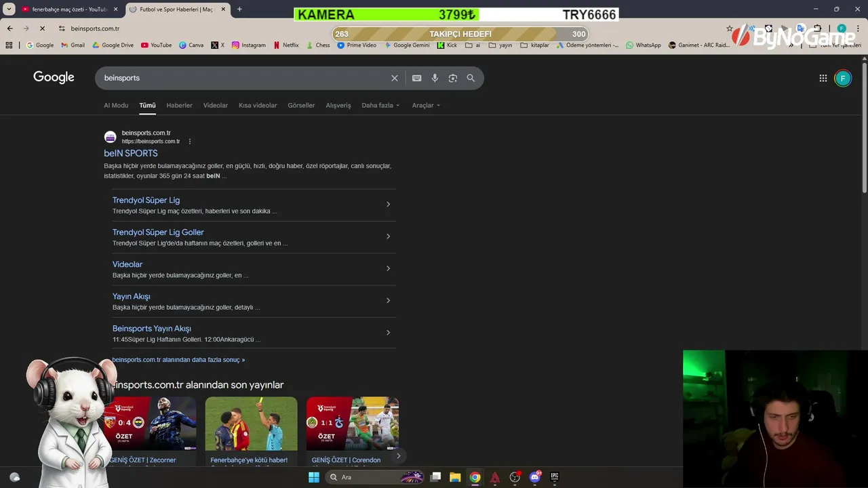Open the beIN SPORTS result title link
868x488 pixels.
(x=131, y=153)
